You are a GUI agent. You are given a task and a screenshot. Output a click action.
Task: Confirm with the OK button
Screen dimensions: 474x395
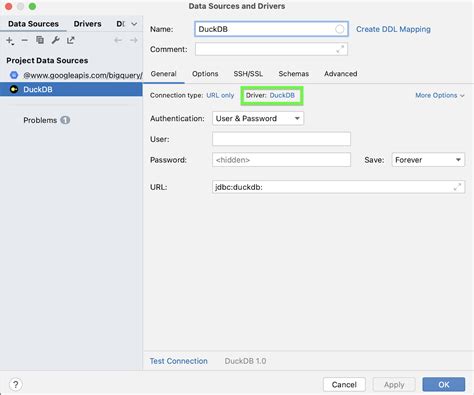point(444,385)
